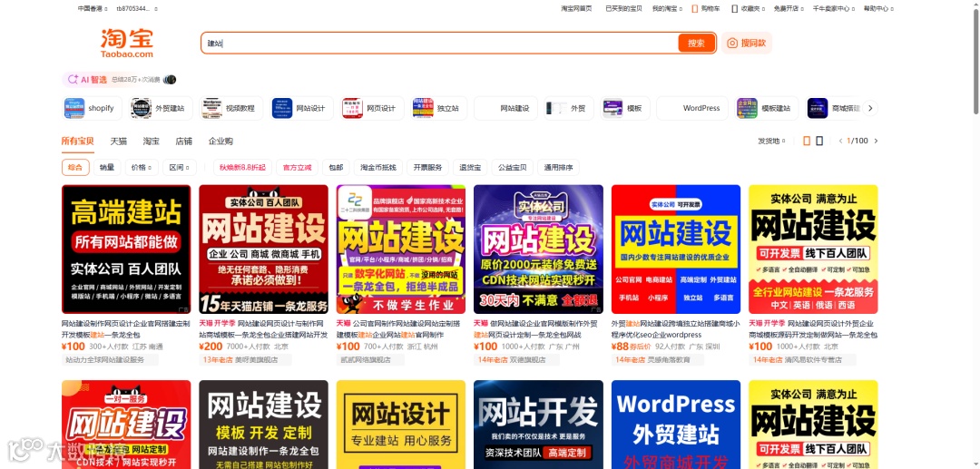Expand the 免费开店 dropdown
The height and width of the screenshot is (469, 980).
pyautogui.click(x=788, y=9)
